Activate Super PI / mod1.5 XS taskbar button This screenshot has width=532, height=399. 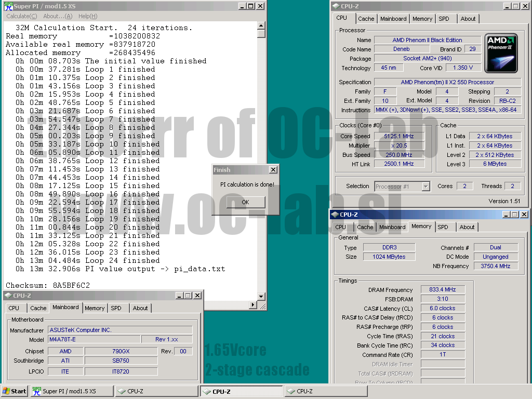(72, 391)
